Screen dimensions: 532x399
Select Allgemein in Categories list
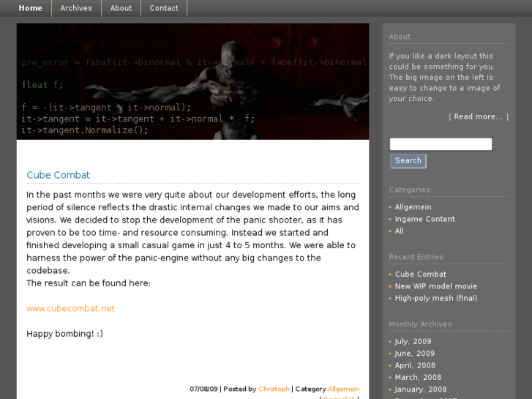413,207
